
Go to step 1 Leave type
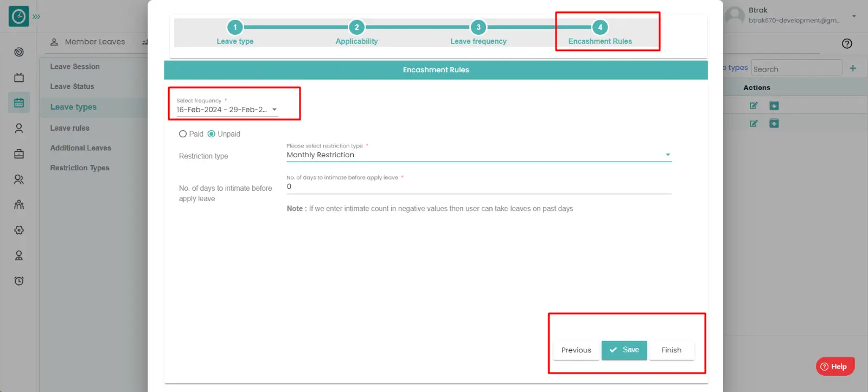coord(235,28)
